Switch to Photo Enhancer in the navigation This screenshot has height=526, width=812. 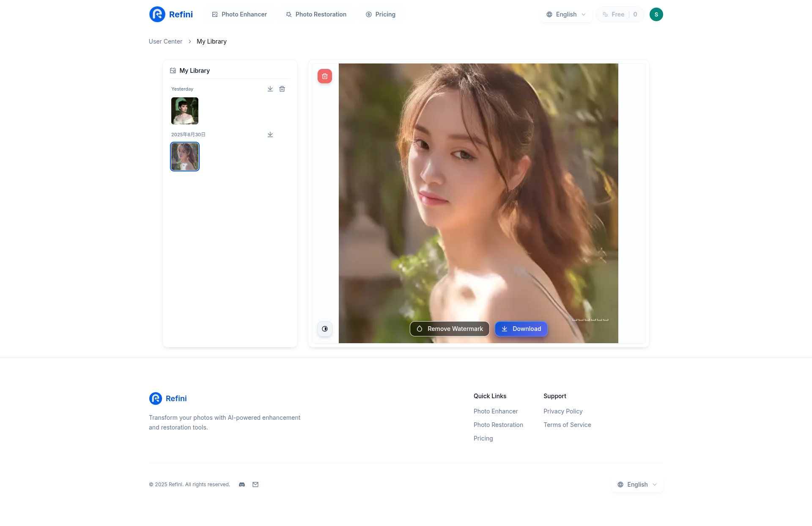[244, 14]
